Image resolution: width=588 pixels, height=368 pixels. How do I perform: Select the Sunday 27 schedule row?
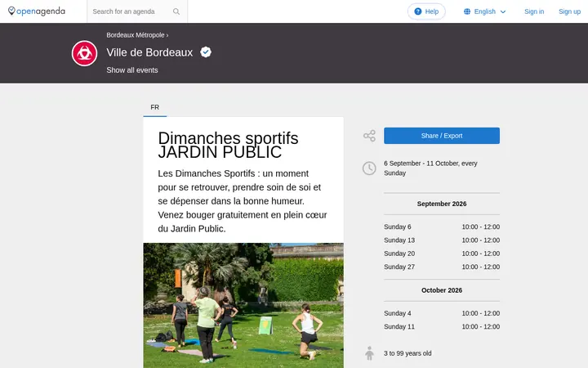pos(441,267)
